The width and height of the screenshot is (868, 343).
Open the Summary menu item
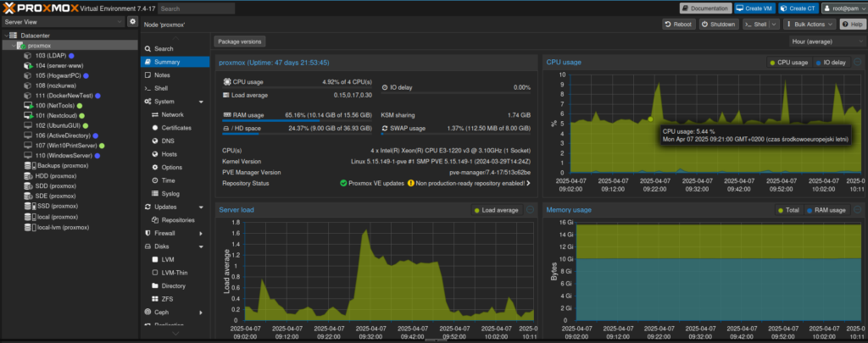(x=175, y=62)
